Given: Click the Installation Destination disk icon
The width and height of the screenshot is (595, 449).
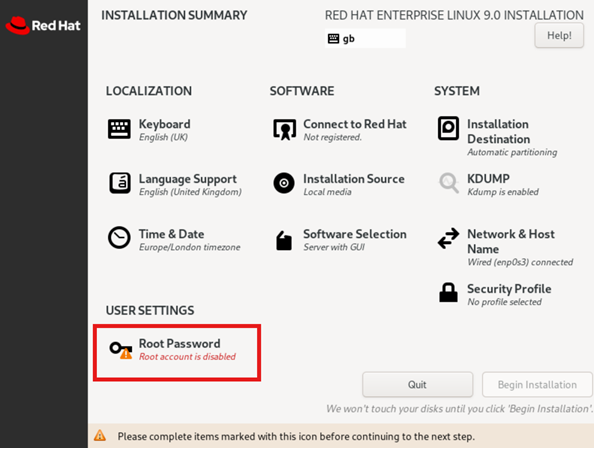Looking at the screenshot, I should point(448,128).
